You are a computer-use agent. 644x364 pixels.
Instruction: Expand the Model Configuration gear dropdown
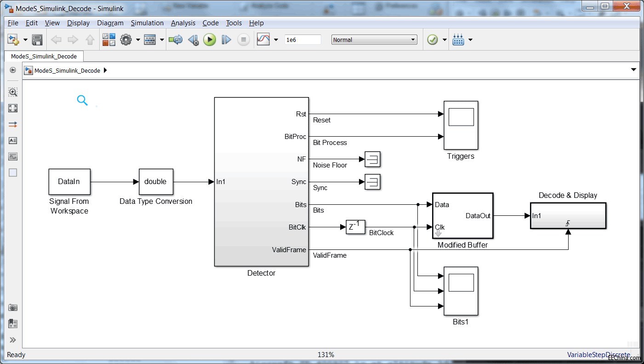138,40
